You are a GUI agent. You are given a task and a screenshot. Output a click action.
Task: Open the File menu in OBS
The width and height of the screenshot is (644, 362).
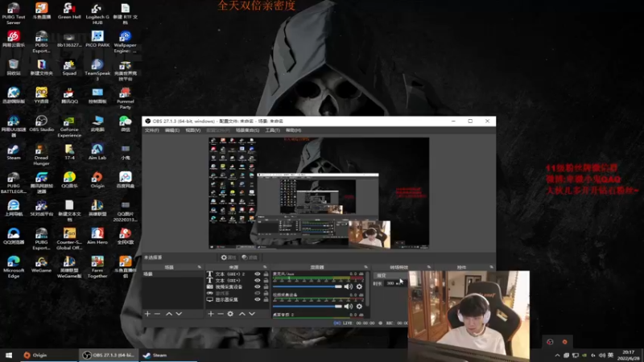pos(151,130)
